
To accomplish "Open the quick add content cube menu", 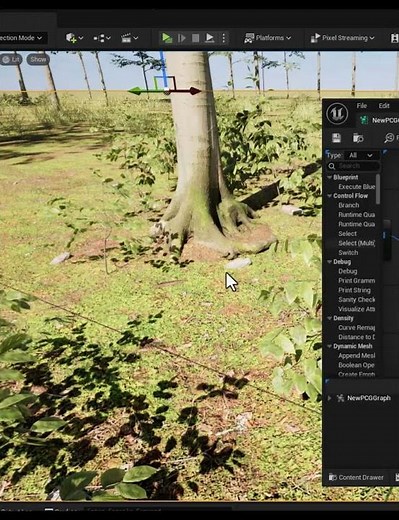I will coord(74,38).
